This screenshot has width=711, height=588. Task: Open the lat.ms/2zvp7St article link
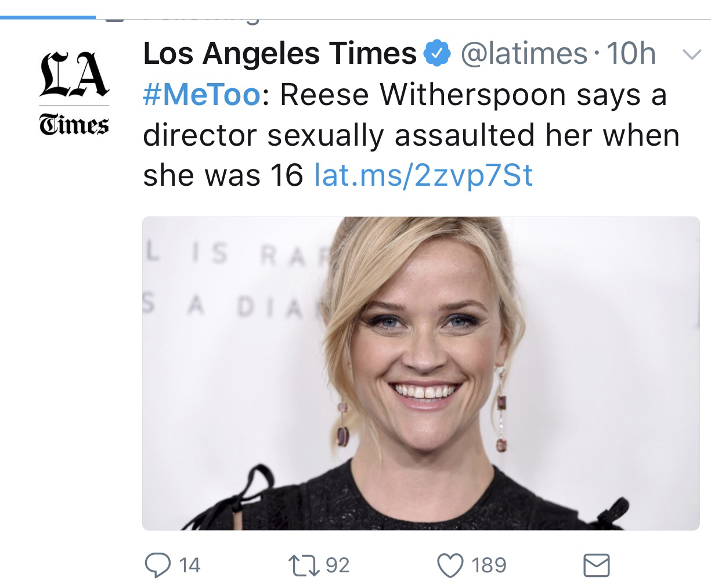[423, 175]
